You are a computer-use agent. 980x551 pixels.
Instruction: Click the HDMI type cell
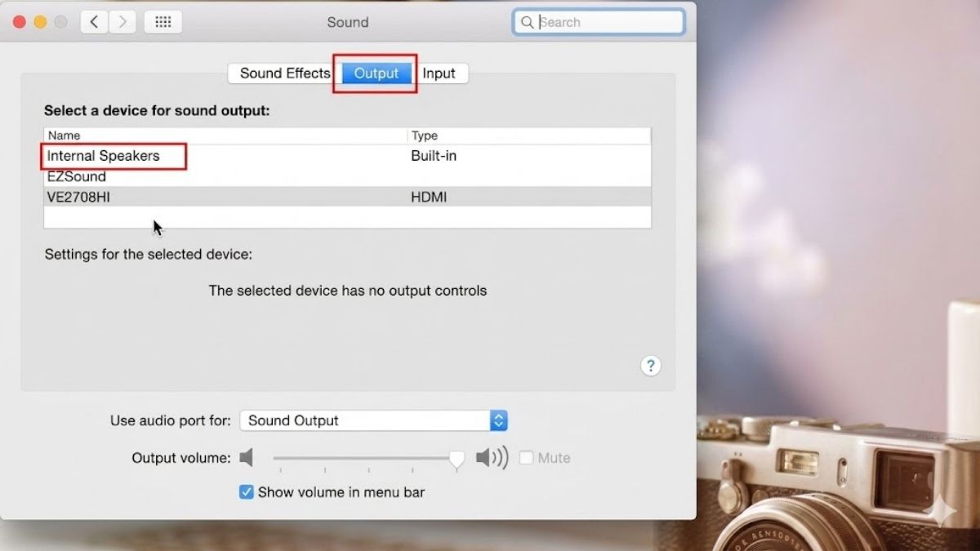click(x=429, y=198)
